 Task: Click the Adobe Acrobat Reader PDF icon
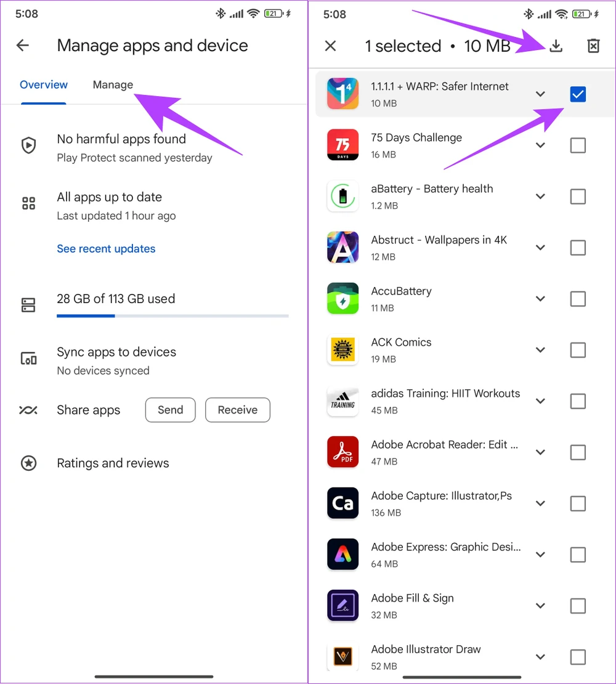(342, 452)
